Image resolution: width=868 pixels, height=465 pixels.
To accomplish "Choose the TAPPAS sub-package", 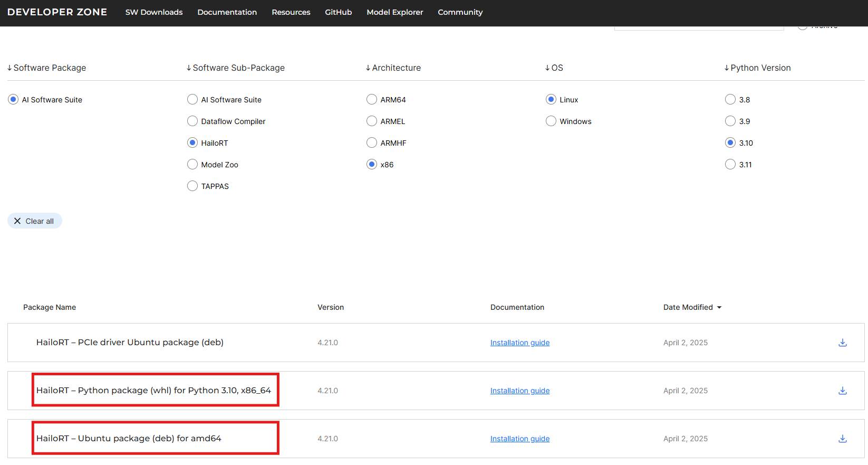I will [192, 186].
